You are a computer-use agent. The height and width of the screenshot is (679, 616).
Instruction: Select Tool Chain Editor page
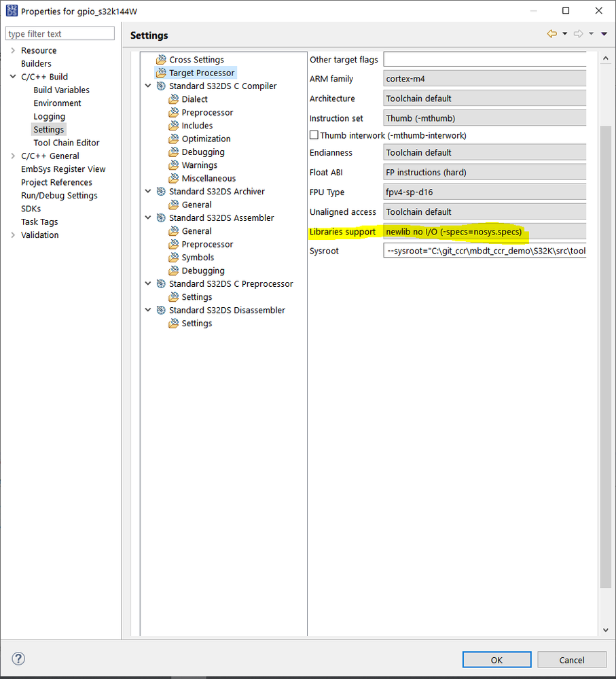click(x=66, y=143)
